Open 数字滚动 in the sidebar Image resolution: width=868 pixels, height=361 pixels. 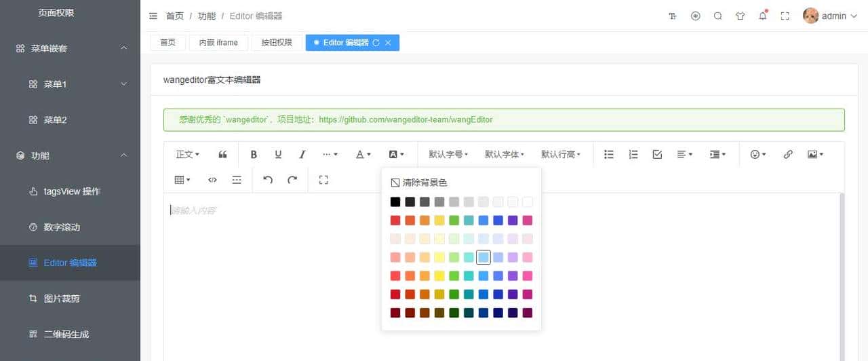(70, 227)
